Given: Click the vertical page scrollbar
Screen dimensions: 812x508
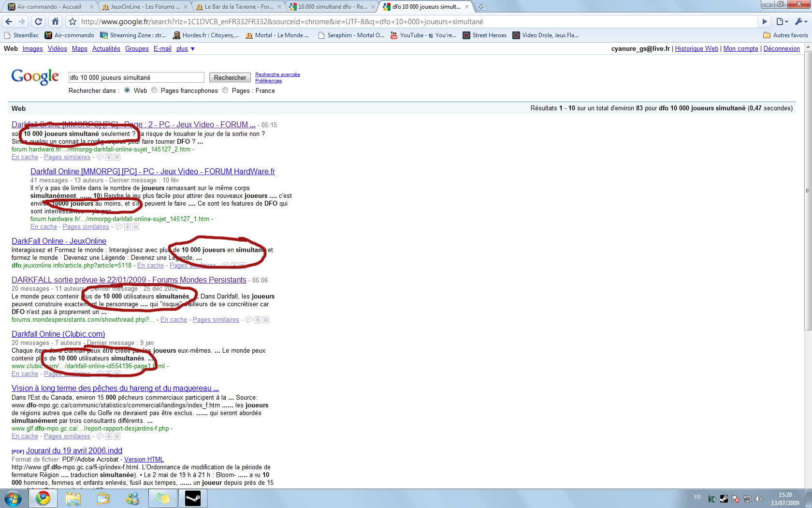Looking at the screenshot, I should [808, 194].
